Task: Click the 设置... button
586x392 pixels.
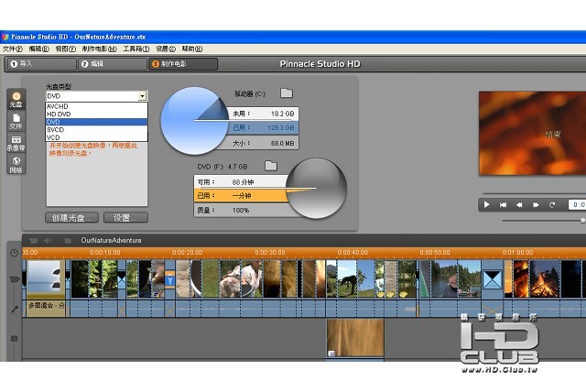Action: click(x=125, y=217)
